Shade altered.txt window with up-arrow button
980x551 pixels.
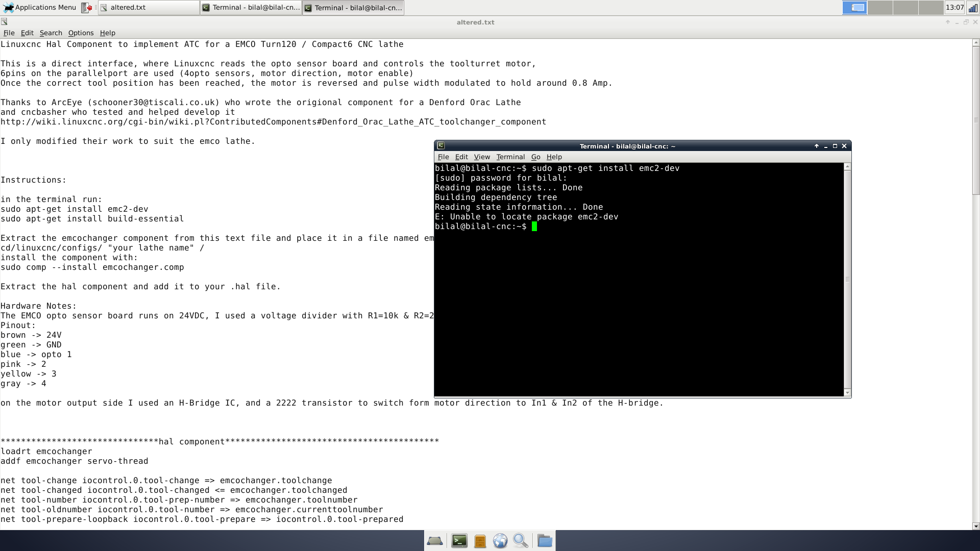pyautogui.click(x=948, y=22)
